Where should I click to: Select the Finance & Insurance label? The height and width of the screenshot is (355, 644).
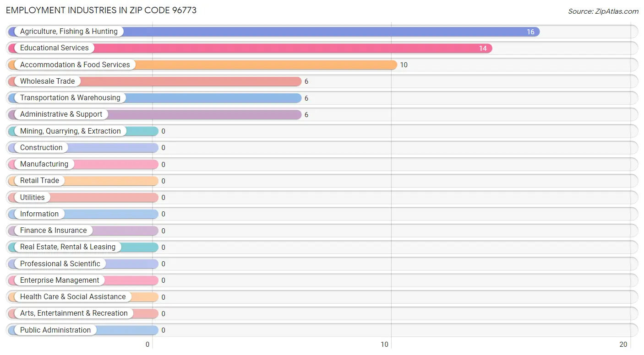[54, 231]
